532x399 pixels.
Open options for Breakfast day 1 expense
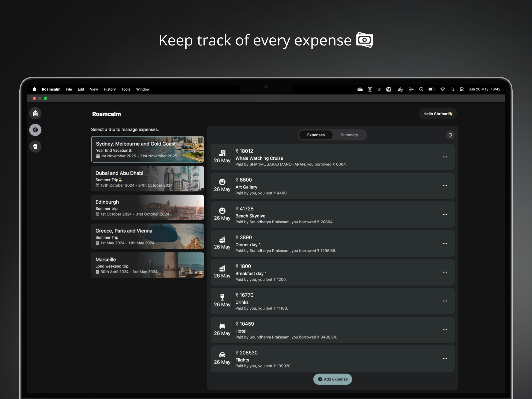click(x=445, y=272)
